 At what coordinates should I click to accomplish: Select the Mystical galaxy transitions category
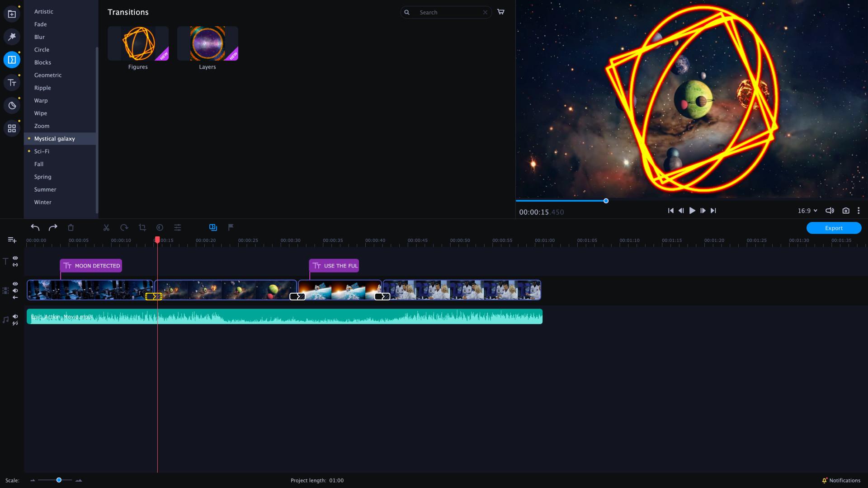[x=54, y=139]
